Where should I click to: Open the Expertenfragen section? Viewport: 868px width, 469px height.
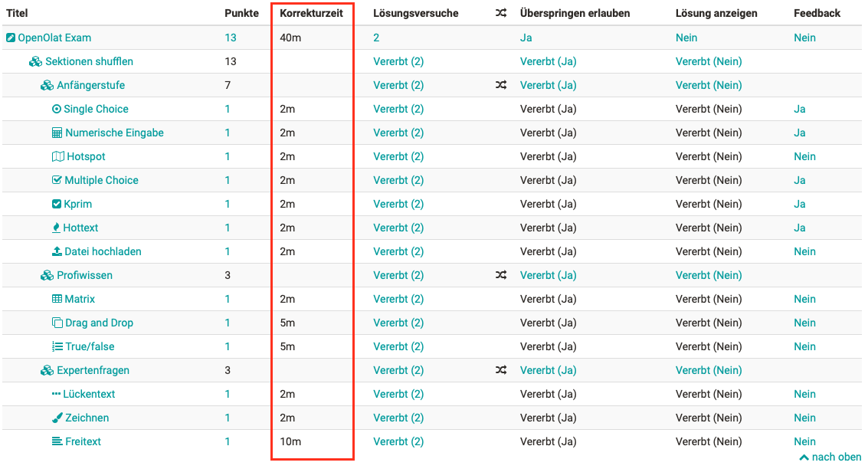(x=93, y=370)
